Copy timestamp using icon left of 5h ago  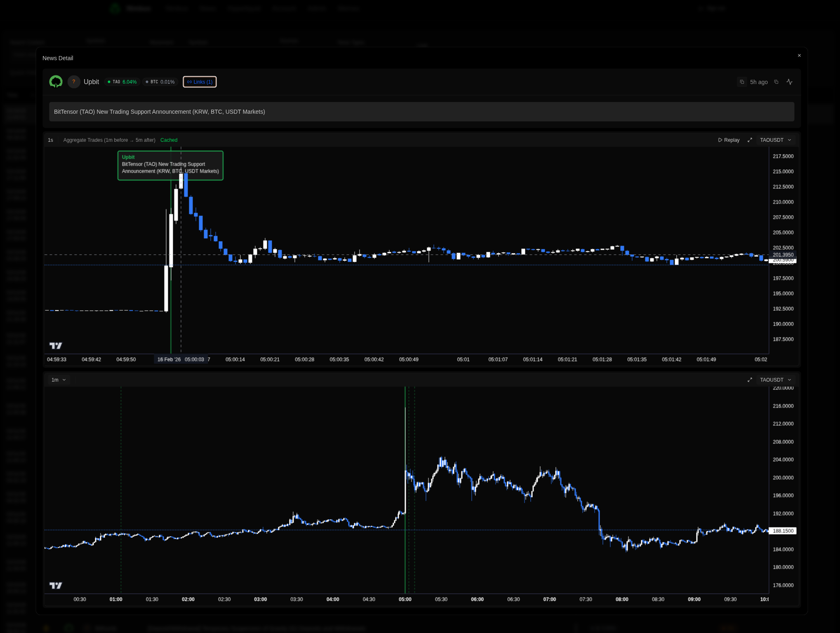[742, 82]
